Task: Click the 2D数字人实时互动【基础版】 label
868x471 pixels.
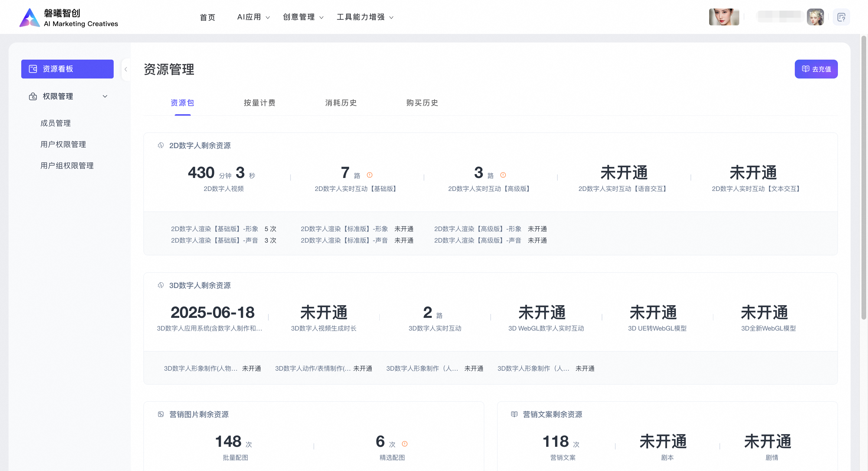Action: pyautogui.click(x=357, y=189)
